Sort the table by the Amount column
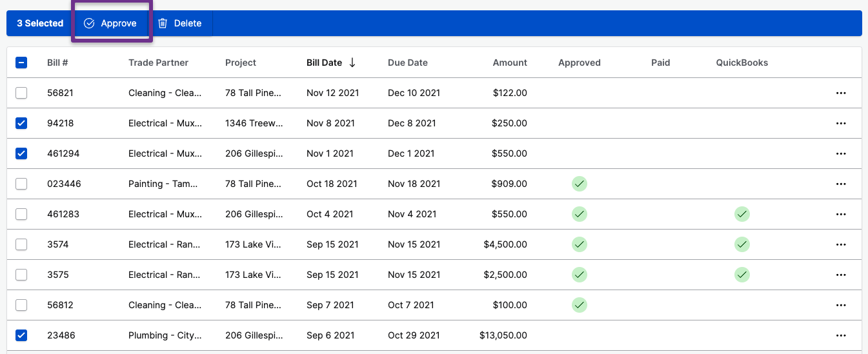Screen dimensions: 868x354 [x=510, y=63]
